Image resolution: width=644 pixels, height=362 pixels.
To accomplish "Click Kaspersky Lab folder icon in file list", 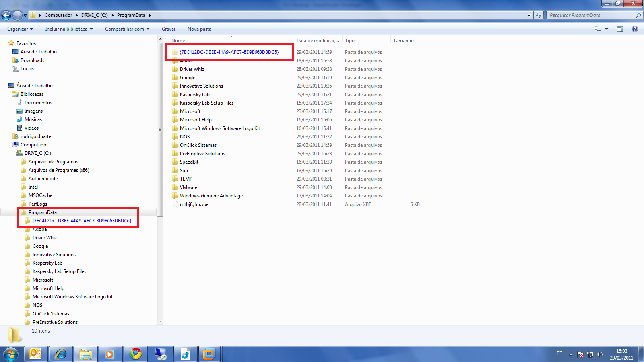I will 175,94.
